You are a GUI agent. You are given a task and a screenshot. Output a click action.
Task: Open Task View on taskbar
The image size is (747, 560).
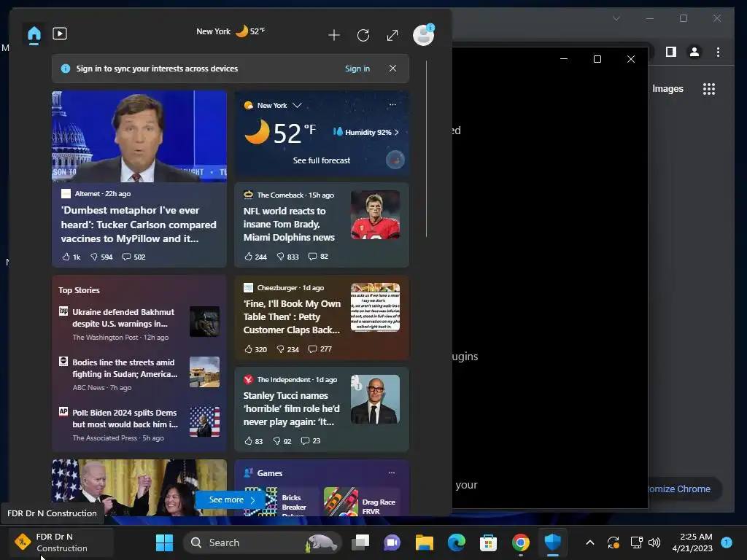pyautogui.click(x=360, y=542)
